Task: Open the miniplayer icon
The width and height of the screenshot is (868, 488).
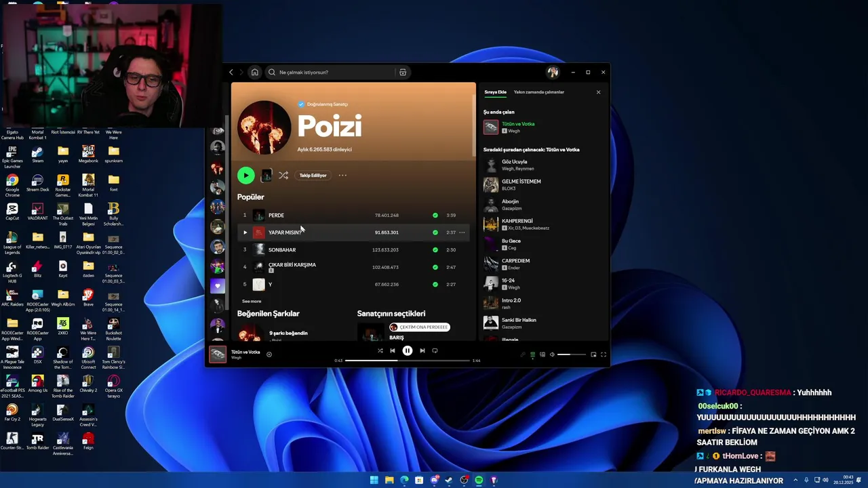Action: [593, 354]
